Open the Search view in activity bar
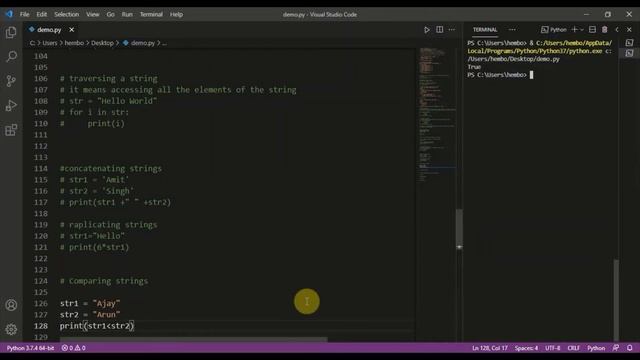Image resolution: width=640 pixels, height=360 pixels. [11, 56]
